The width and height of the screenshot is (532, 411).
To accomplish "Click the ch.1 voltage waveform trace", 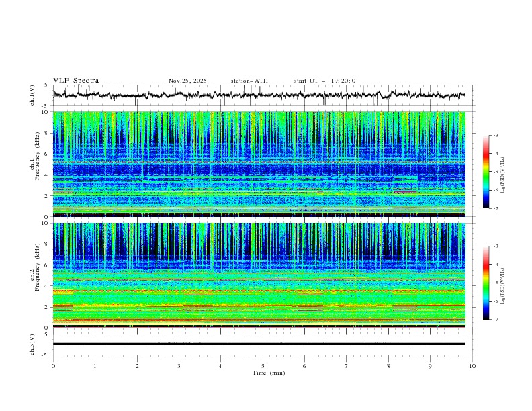I will [259, 95].
